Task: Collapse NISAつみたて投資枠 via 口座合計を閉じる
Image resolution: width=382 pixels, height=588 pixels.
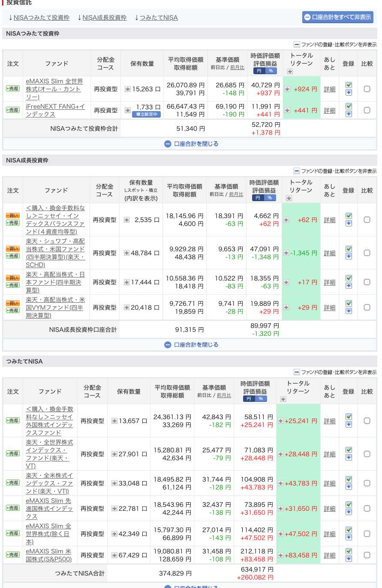Action: coord(191,144)
